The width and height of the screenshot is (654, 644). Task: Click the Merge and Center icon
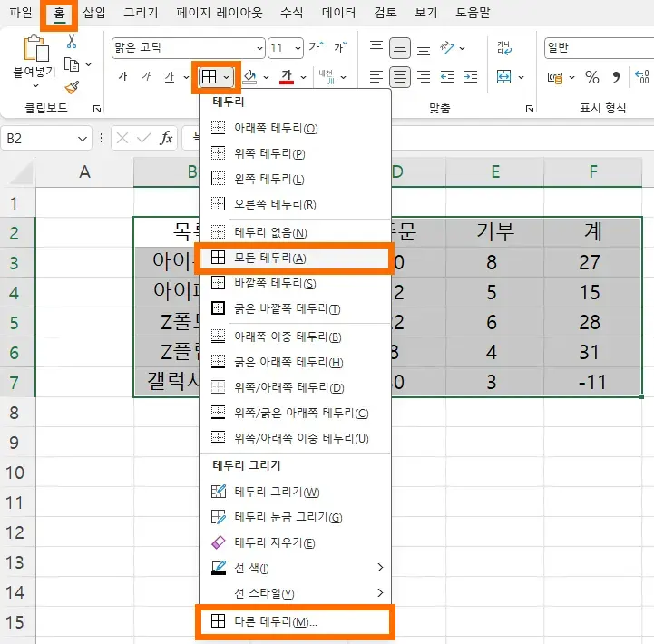(x=503, y=77)
